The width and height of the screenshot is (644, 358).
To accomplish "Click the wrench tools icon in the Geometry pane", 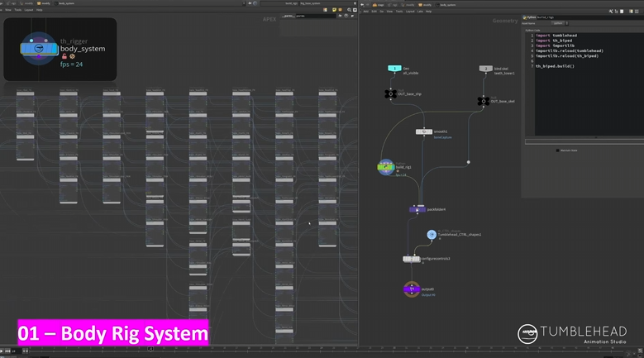I will 611,12.
